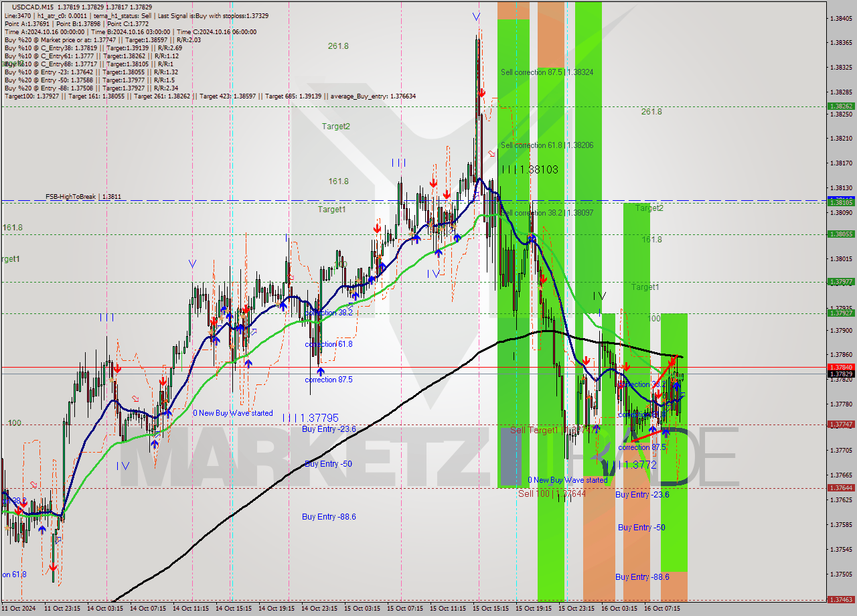Click the 1.37463 price tag at bottom
Image resolution: width=857 pixels, height=616 pixels.
(840, 599)
